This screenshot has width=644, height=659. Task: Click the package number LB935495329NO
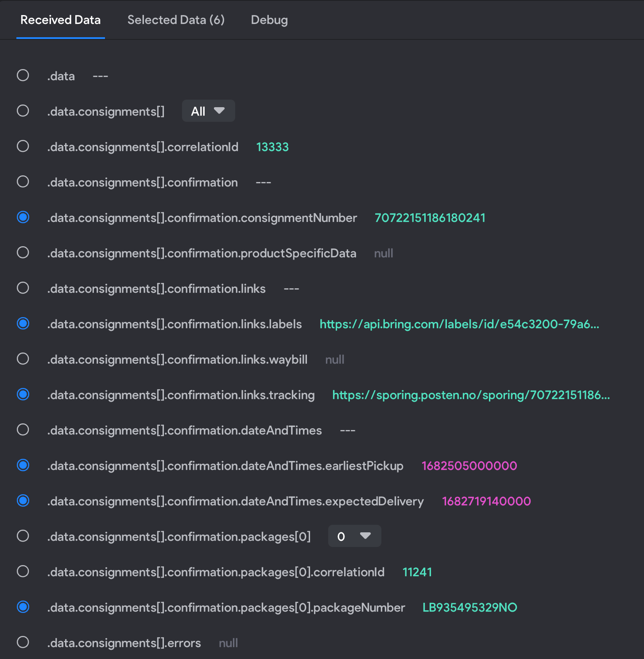[470, 608]
